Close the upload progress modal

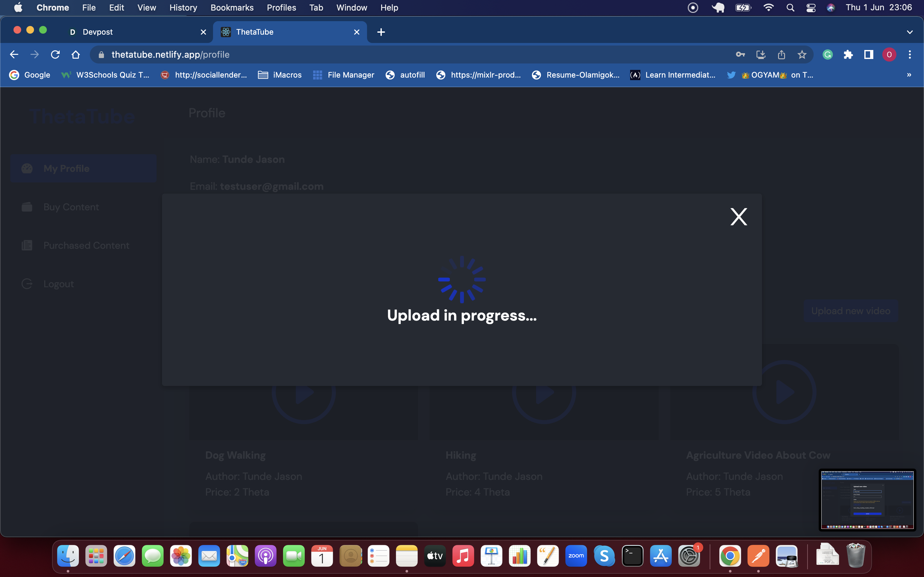[739, 217]
